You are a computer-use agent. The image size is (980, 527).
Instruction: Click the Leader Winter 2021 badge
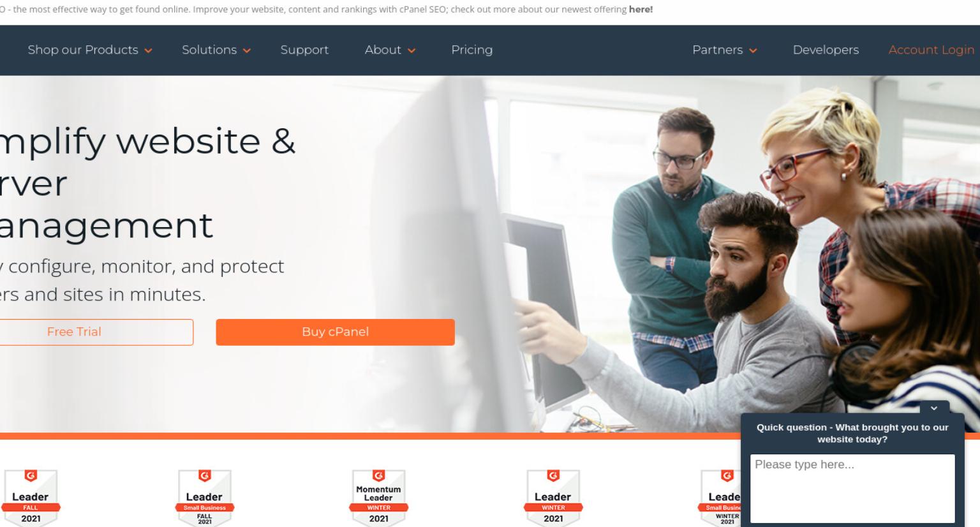pyautogui.click(x=553, y=498)
